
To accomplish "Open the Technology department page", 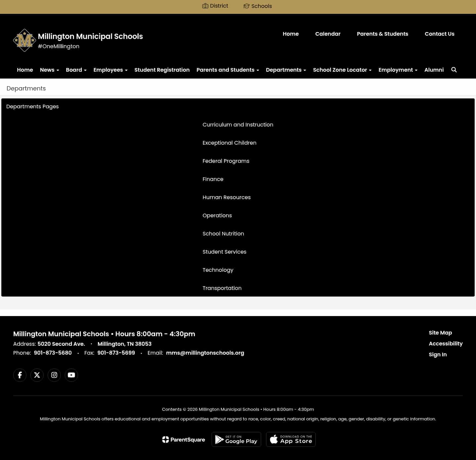I will point(218,270).
